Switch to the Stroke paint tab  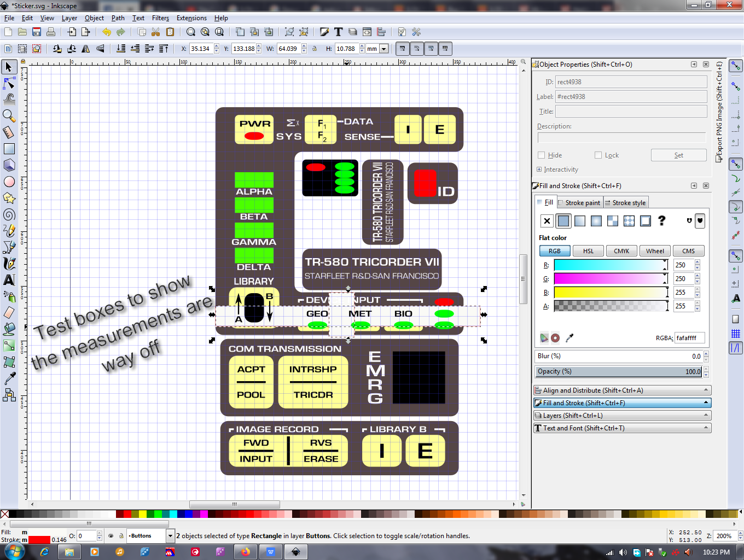point(580,203)
